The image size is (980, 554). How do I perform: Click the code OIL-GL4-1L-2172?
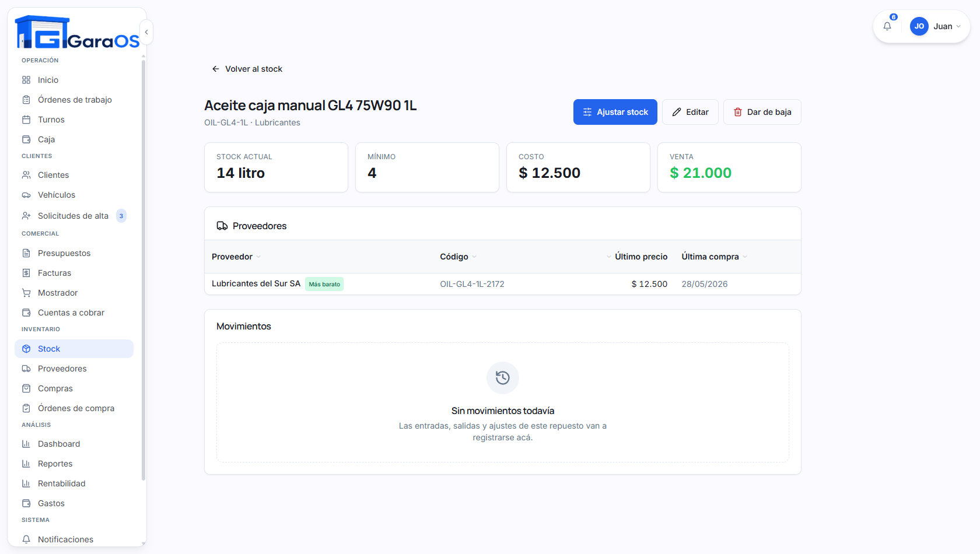click(x=472, y=284)
